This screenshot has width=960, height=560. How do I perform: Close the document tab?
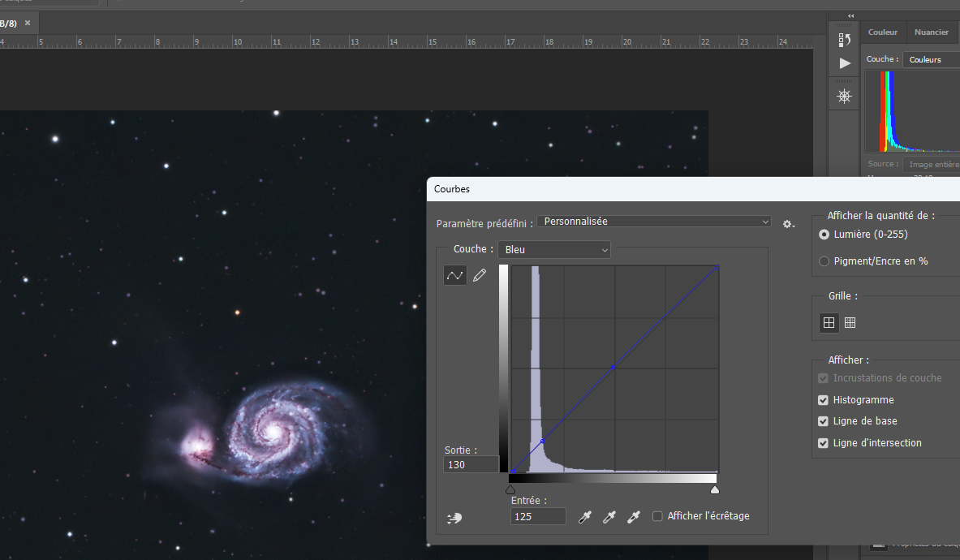pyautogui.click(x=28, y=23)
